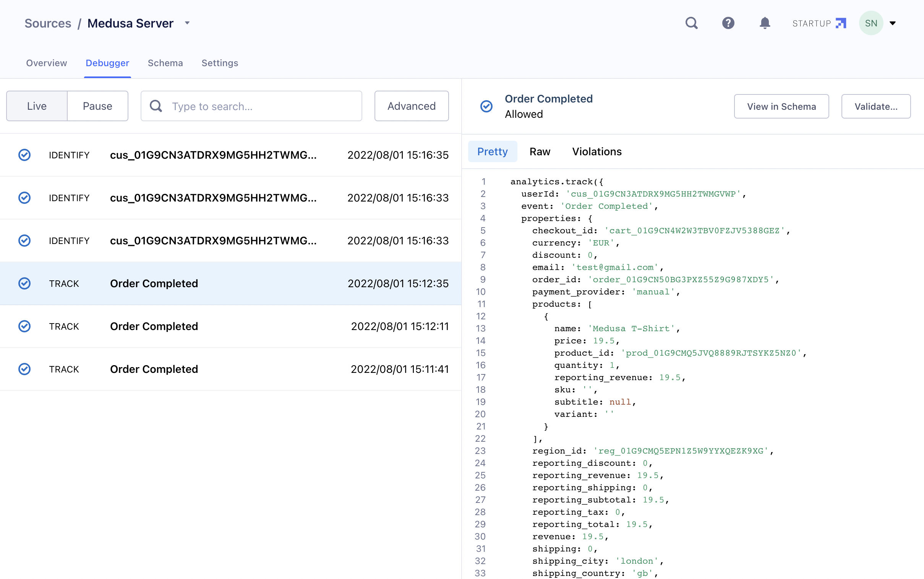Switch to the Pretty view tab
This screenshot has width=924, height=579.
493,152
